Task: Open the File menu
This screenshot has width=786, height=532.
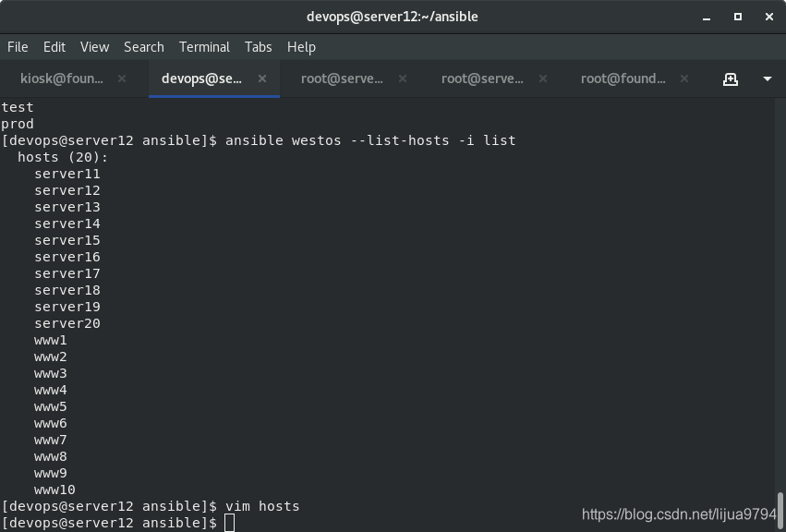Action: tap(18, 47)
